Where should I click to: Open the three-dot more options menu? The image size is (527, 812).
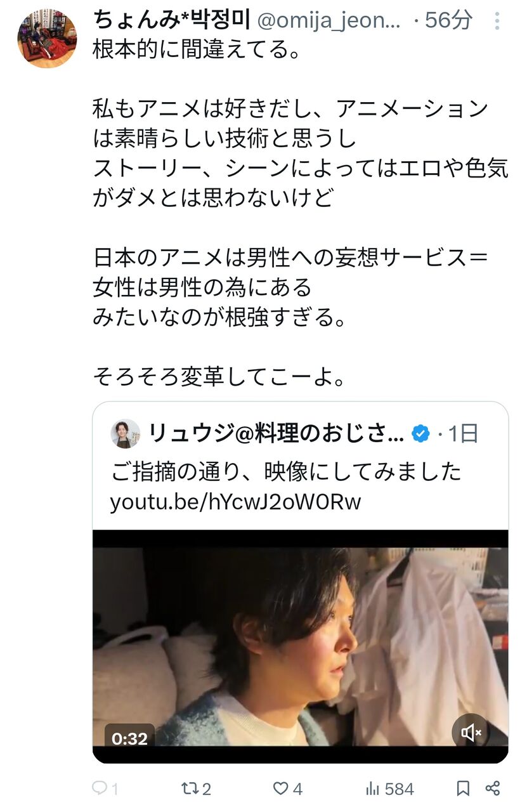[x=497, y=21]
